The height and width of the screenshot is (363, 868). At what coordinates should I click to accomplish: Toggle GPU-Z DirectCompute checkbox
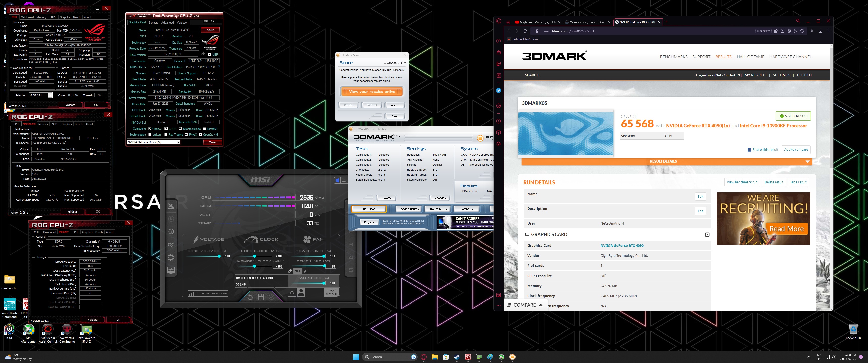point(180,129)
